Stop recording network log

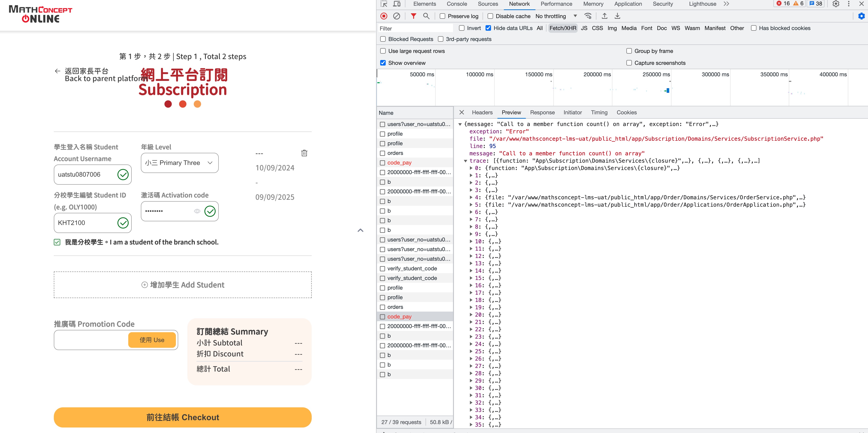coord(384,16)
